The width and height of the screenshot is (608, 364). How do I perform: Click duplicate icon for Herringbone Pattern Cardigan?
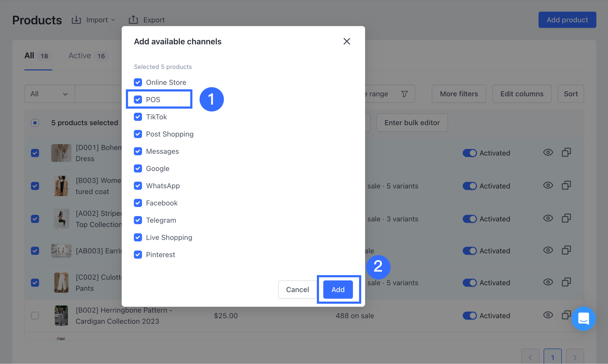[x=566, y=315]
